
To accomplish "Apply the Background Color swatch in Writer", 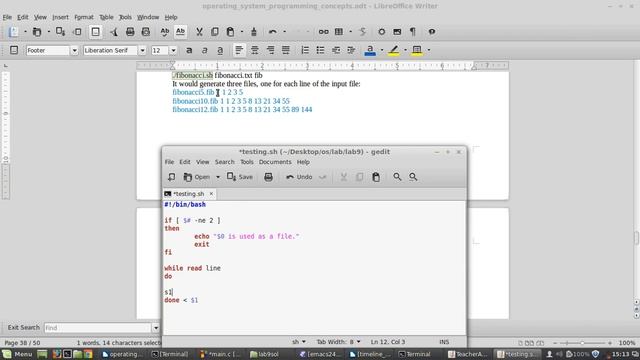I will (x=417, y=50).
